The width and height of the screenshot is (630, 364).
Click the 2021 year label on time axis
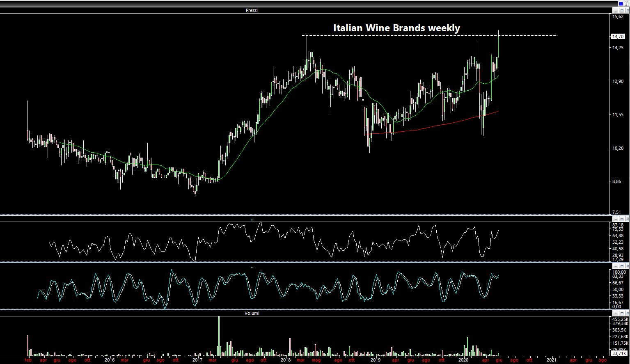pyautogui.click(x=552, y=360)
